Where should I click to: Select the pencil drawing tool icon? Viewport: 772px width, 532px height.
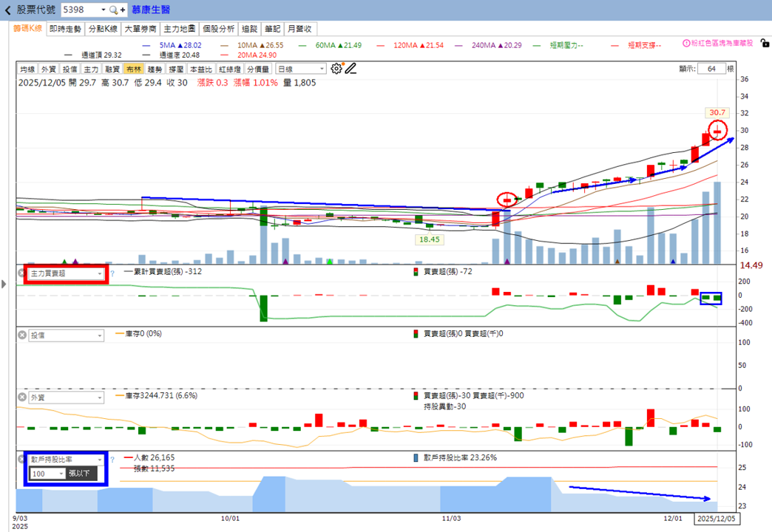click(x=351, y=69)
